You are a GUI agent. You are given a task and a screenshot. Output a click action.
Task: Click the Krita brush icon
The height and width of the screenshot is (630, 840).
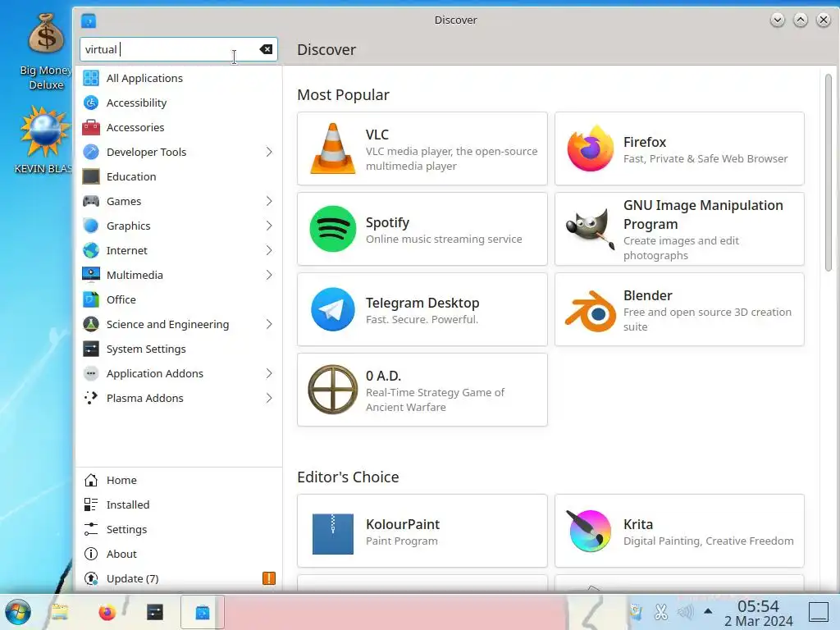point(589,531)
